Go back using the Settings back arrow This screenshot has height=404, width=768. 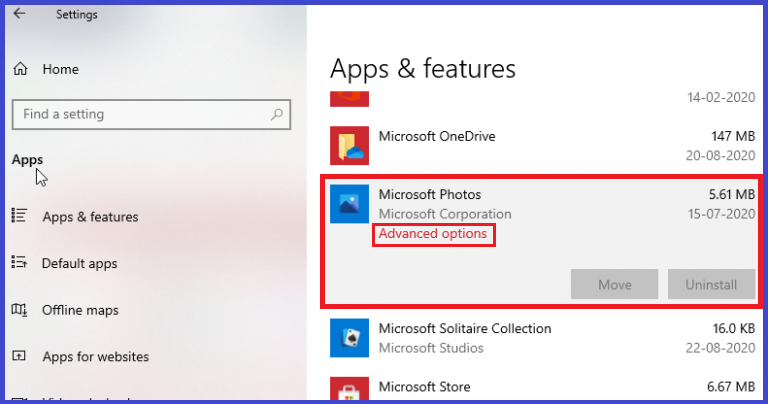click(x=19, y=13)
